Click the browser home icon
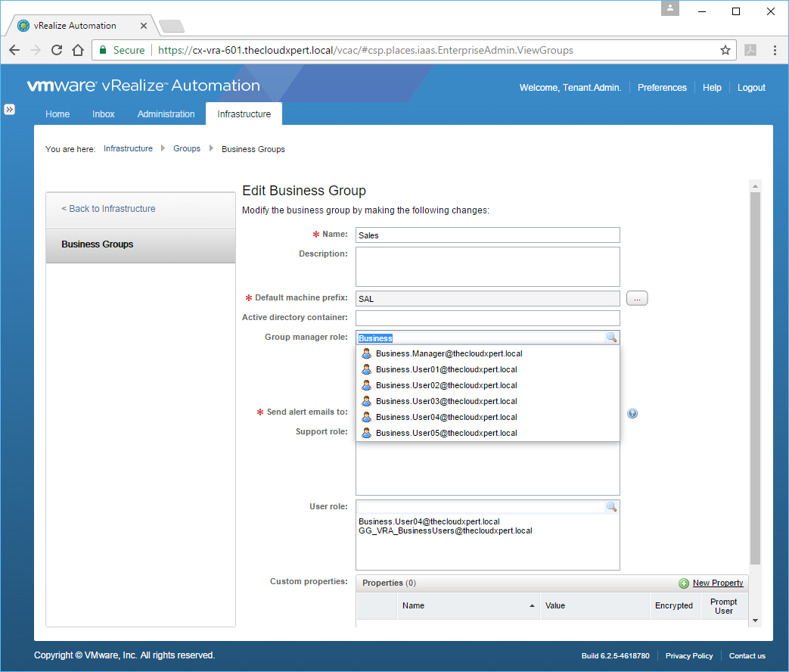 tap(78, 51)
